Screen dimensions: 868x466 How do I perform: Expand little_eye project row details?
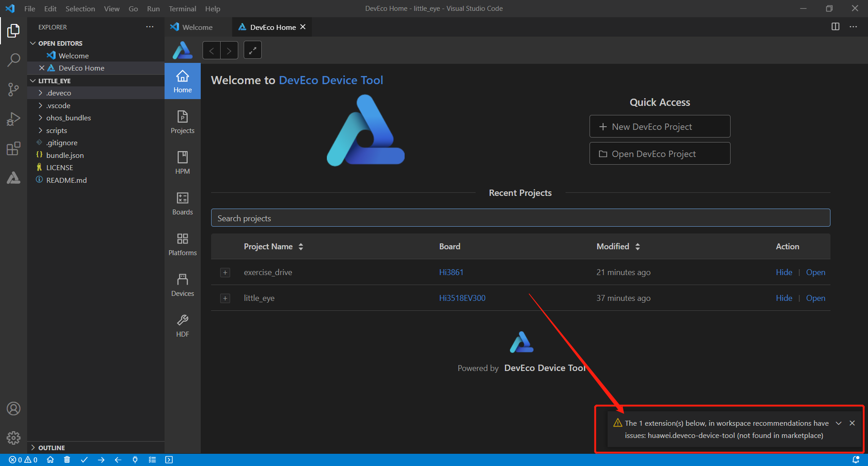(x=225, y=298)
